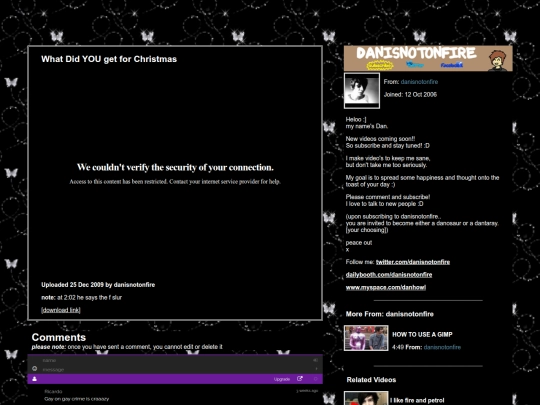The height and width of the screenshot is (405, 540).
Task: Visit dailybooth.com/danisnotonfire link
Action: click(x=389, y=275)
